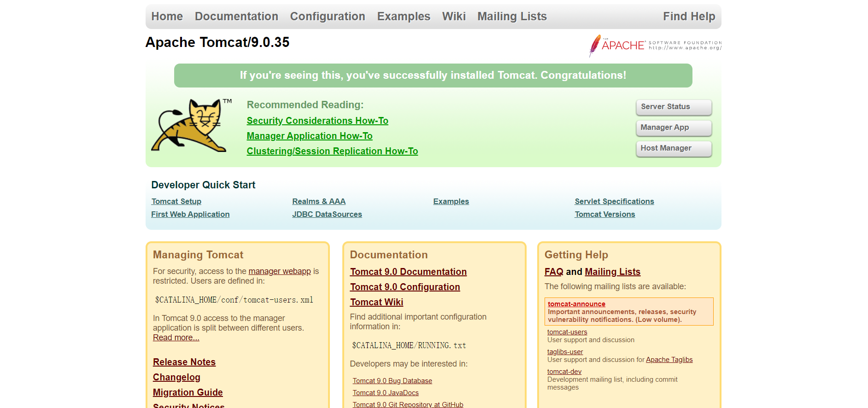Open Tomcat 9.0 Configuration link

[x=405, y=287]
